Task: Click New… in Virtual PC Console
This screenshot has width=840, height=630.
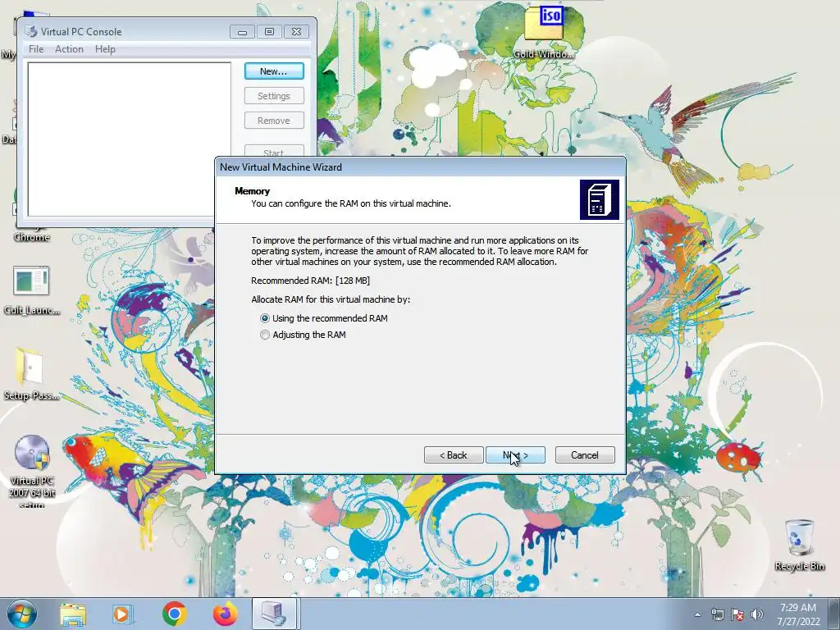Action: click(x=274, y=71)
